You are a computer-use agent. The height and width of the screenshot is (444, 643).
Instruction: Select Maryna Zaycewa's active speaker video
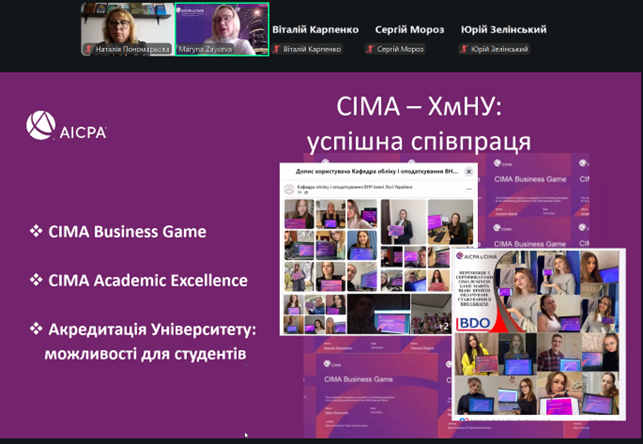pos(221,28)
